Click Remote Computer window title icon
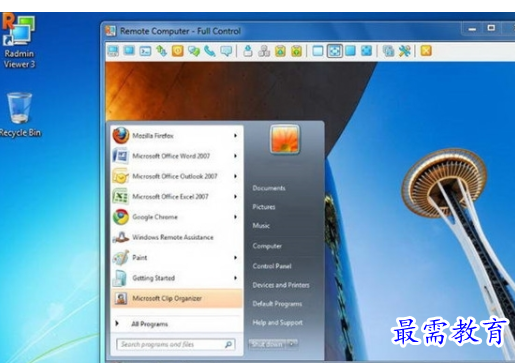 [x=111, y=31]
